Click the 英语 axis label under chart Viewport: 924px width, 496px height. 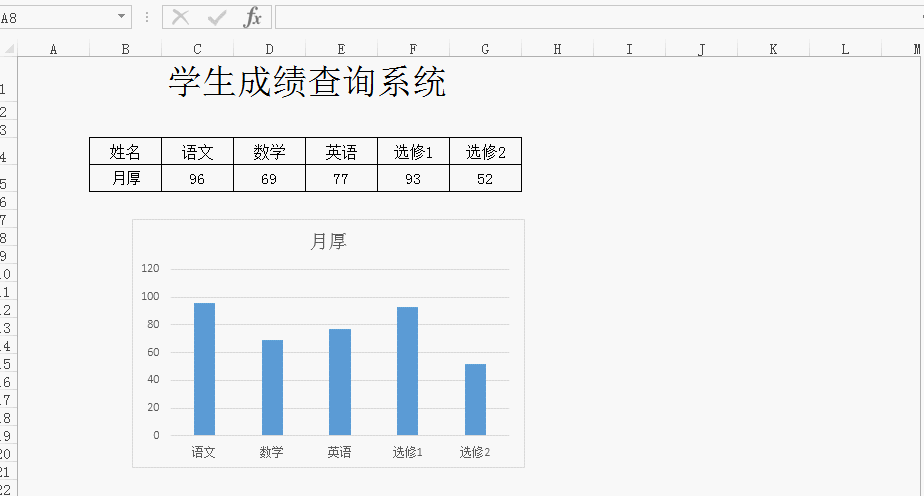click(339, 452)
